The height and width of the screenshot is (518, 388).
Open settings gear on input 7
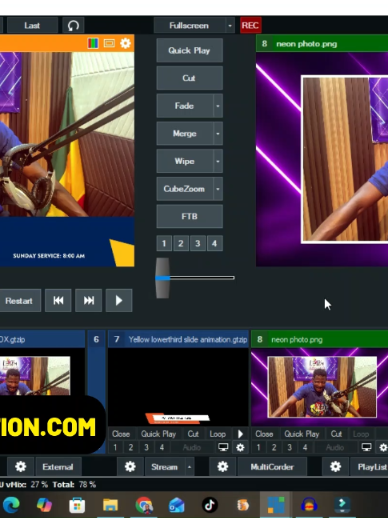(x=240, y=447)
